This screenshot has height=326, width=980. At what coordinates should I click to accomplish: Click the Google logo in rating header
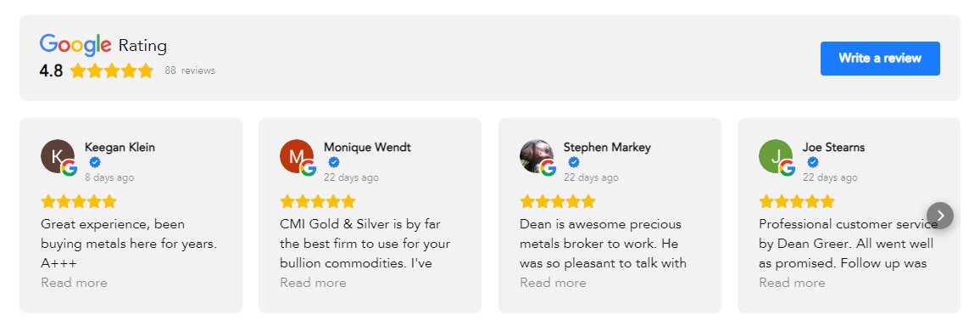pyautogui.click(x=75, y=46)
